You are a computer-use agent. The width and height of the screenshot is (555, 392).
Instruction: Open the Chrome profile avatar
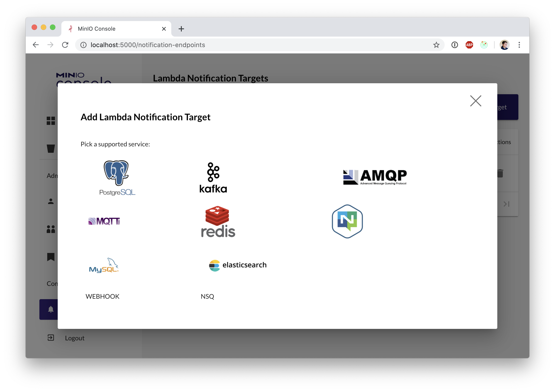504,45
